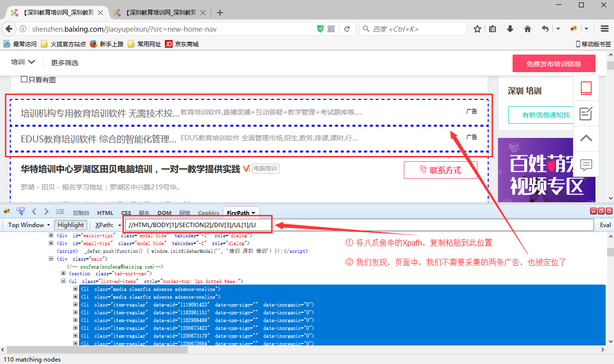Expand the li data-aid 1119091423 node
Image resolution: width=614 pixels, height=364 pixels.
point(75,305)
